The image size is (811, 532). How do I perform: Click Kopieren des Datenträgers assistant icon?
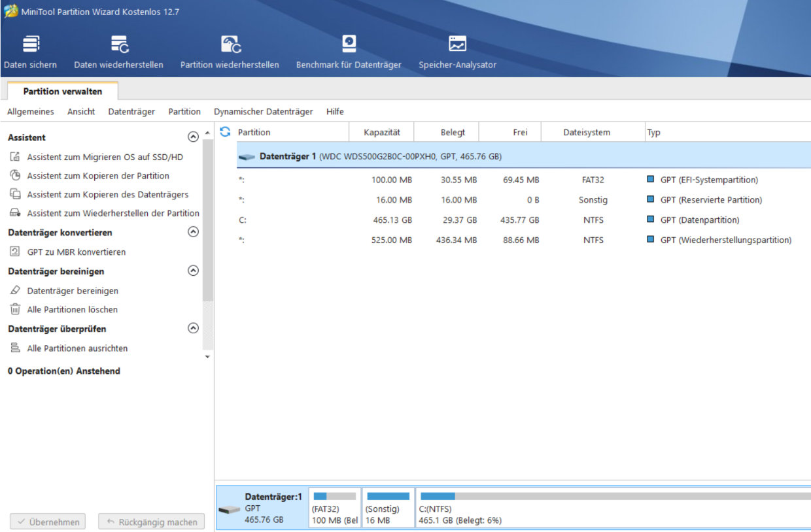point(15,194)
